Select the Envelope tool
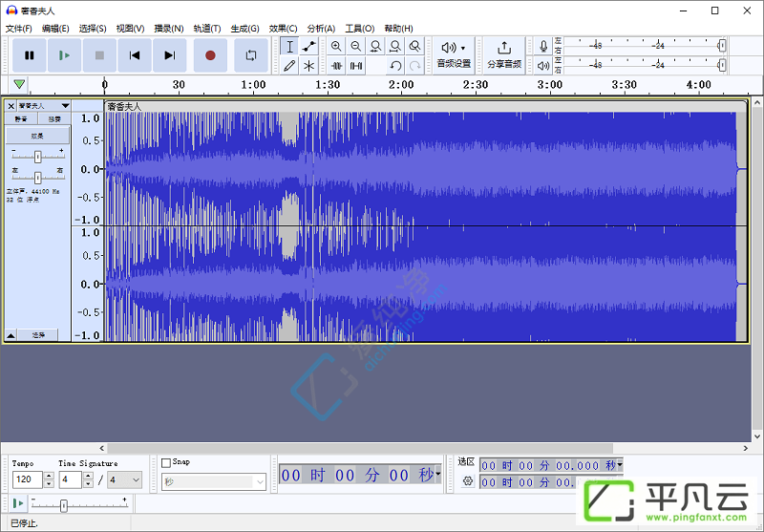The height and width of the screenshot is (532, 764). (308, 47)
